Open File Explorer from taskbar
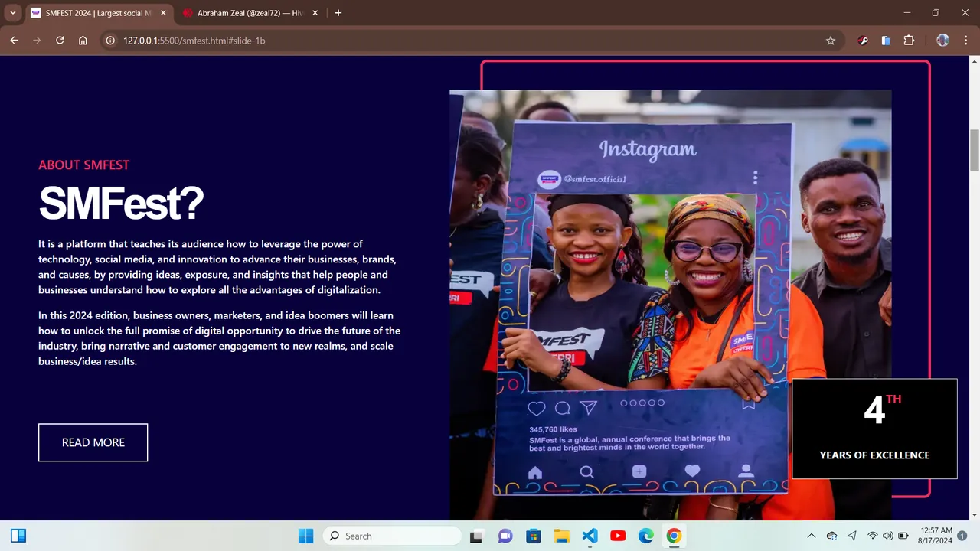This screenshot has height=551, width=980. tap(561, 536)
